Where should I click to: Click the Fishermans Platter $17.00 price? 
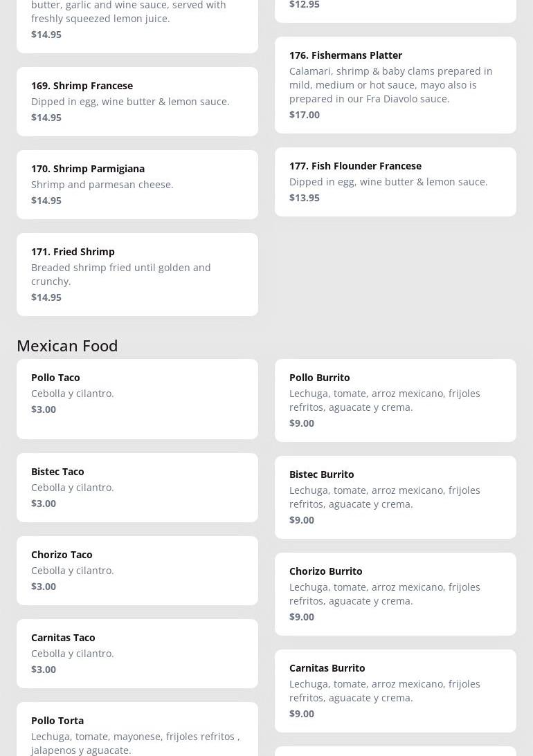305,115
